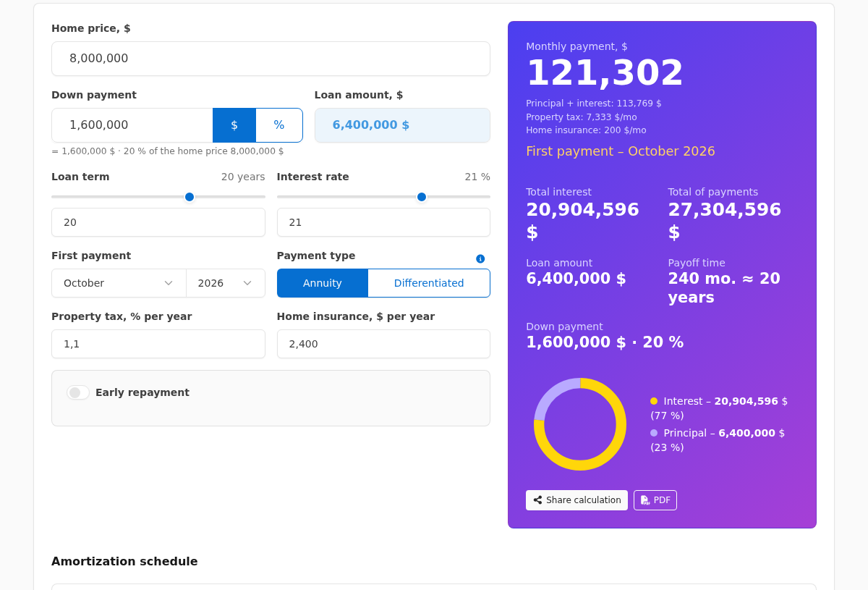The height and width of the screenshot is (590, 868).
Task: Select the Differentiated payment type
Action: (x=429, y=283)
